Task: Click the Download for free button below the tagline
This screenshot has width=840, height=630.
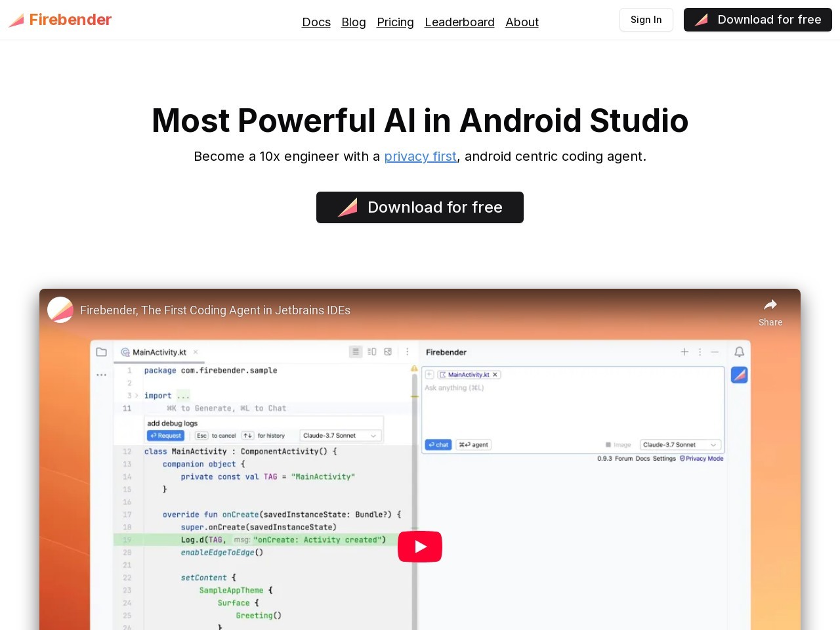Action: [x=420, y=207]
